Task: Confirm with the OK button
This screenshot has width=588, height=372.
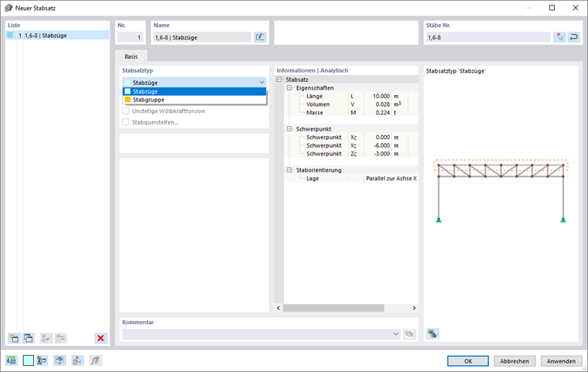Action: (x=468, y=361)
